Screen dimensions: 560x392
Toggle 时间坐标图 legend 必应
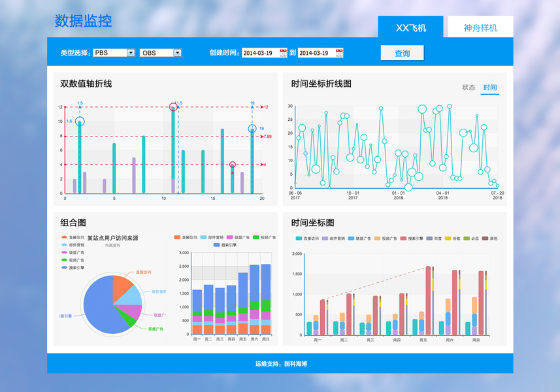pyautogui.click(x=471, y=238)
